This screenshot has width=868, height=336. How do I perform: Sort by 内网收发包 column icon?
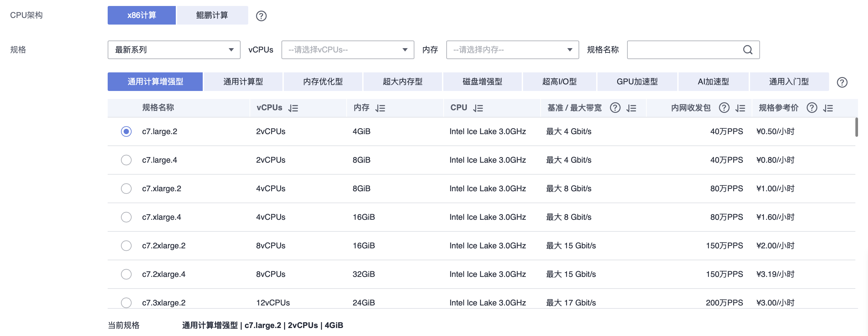pos(740,108)
